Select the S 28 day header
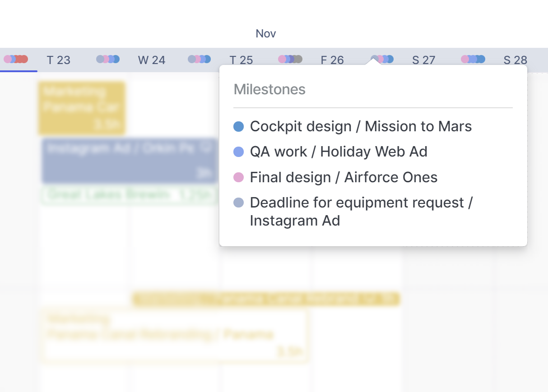Image resolution: width=548 pixels, height=392 pixels. (515, 59)
